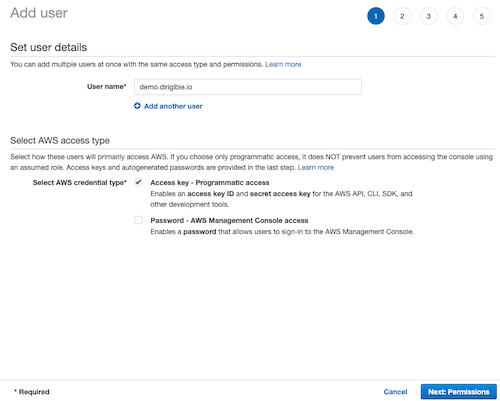Open Learn more link under Set user details
Viewport: 500px width, 401px height.
(283, 64)
